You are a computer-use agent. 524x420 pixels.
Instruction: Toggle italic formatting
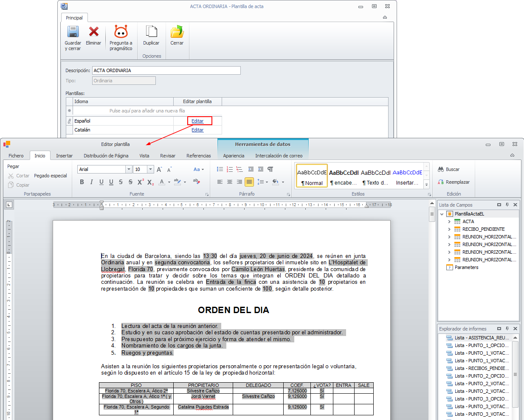92,182
